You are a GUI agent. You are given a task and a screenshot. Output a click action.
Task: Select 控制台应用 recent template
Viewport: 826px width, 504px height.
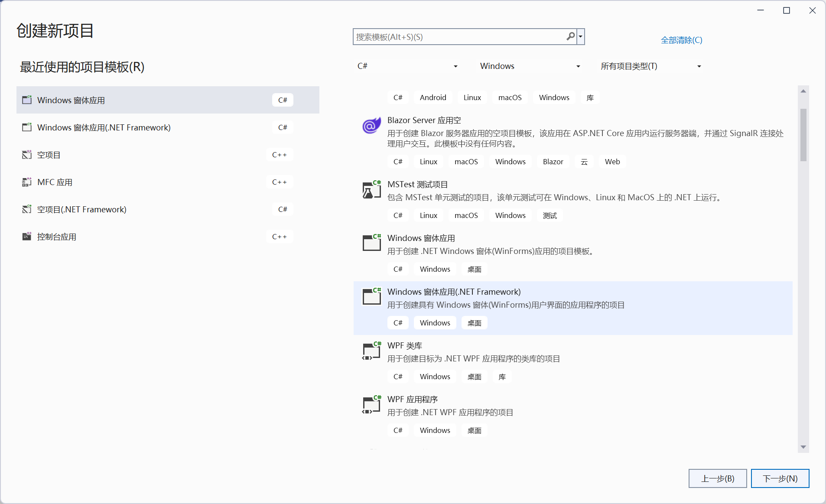[168, 236]
